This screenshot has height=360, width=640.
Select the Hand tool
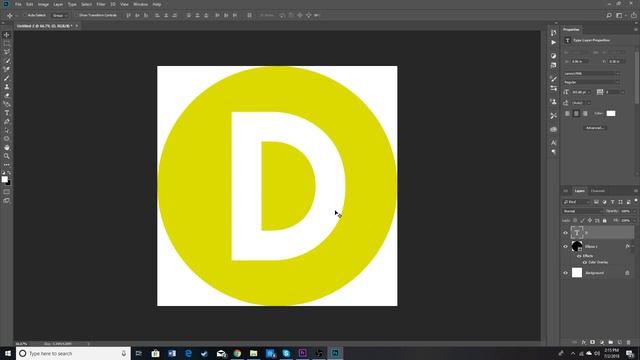[x=7, y=148]
